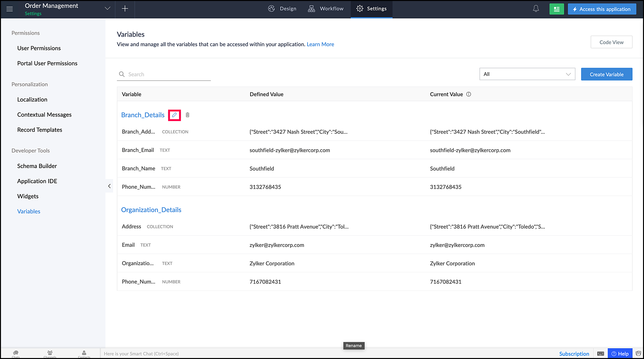Screen dimensions: 644x359
Task: Collapse the left sidebar panel arrow
Action: click(109, 186)
